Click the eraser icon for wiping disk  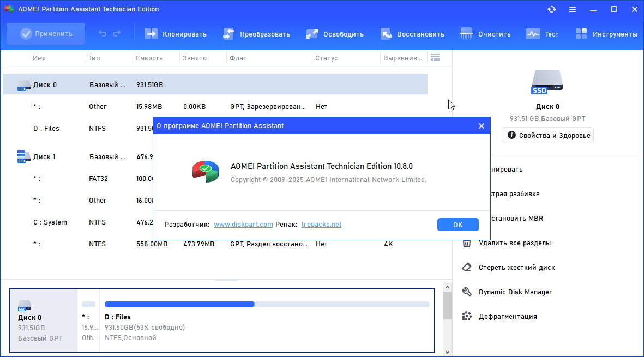click(x=467, y=267)
